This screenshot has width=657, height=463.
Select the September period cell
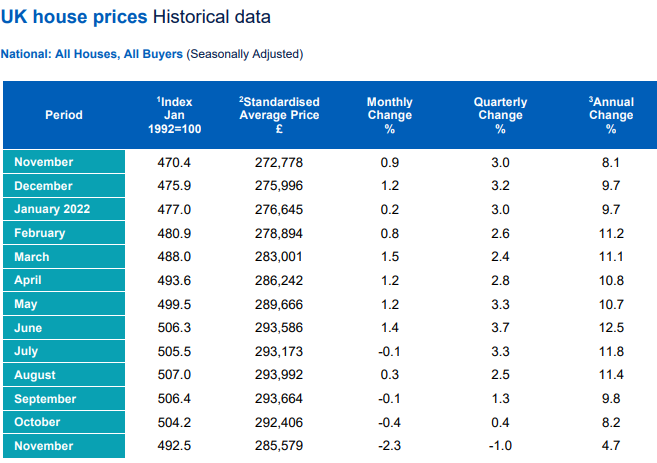click(45, 398)
